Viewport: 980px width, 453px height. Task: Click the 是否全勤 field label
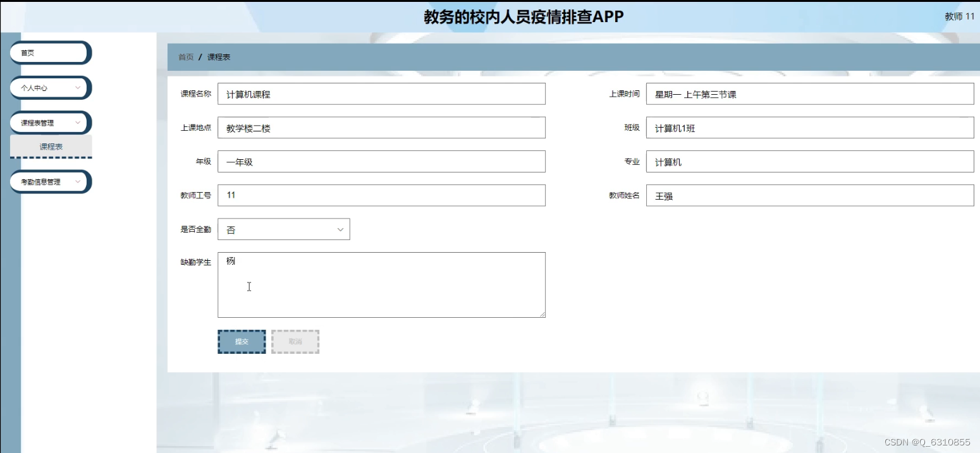[x=196, y=229]
